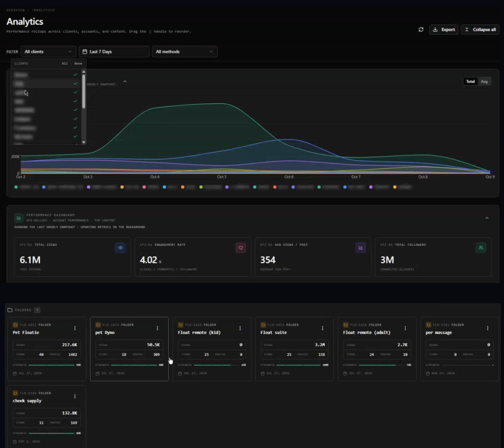Open Pet Floatie folder options menu

pos(75,328)
